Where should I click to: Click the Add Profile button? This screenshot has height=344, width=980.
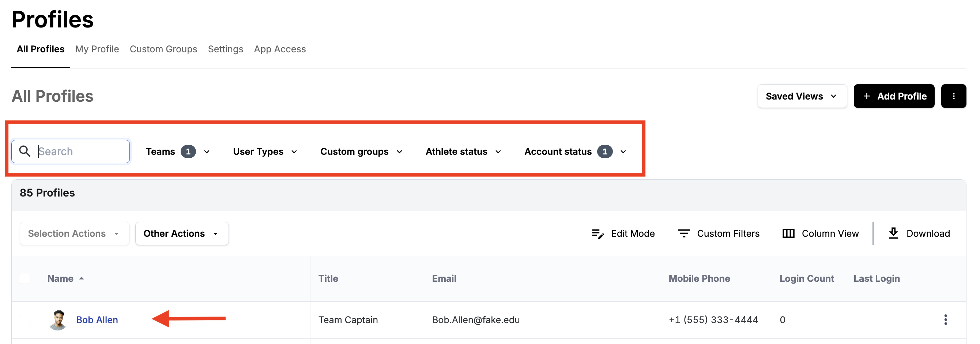click(894, 96)
